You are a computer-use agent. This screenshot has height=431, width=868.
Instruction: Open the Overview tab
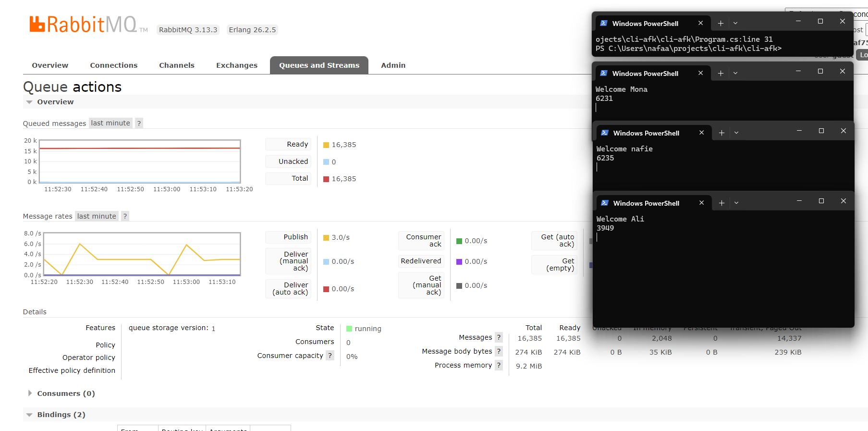[x=50, y=65]
